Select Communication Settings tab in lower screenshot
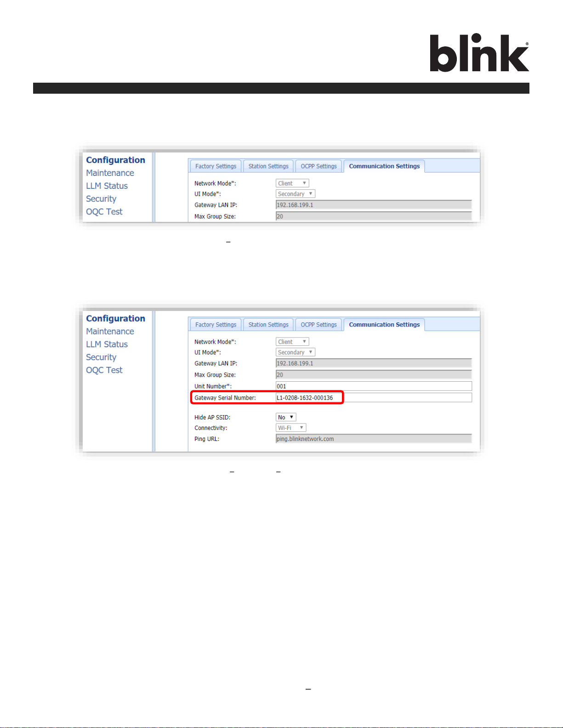 point(384,325)
